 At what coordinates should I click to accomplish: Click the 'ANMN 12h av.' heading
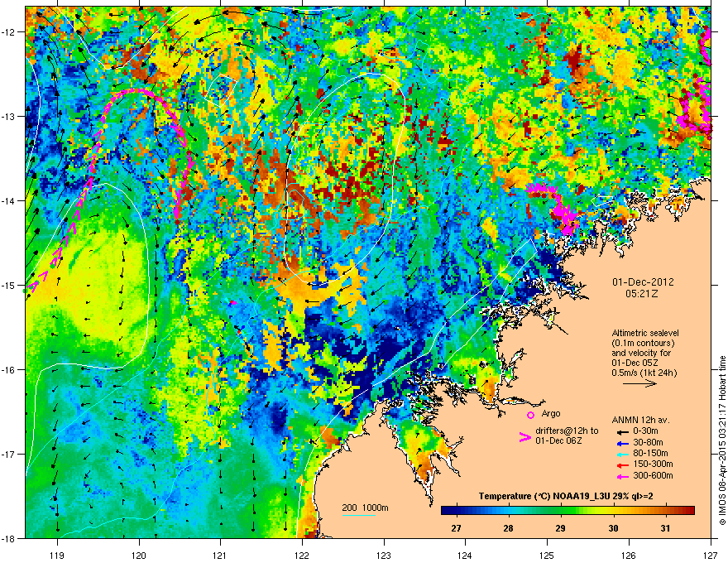[640, 420]
